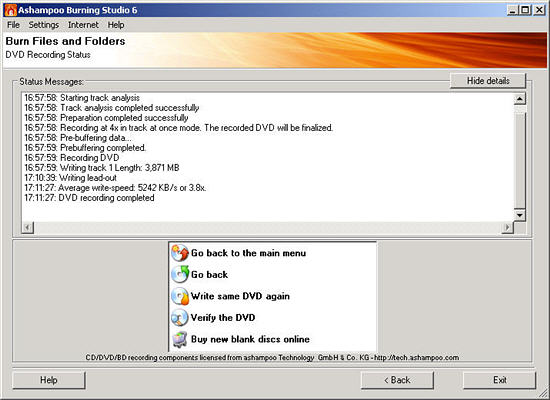Open the Help menu in menu bar
Image resolution: width=550 pixels, height=400 pixels.
coord(116,25)
